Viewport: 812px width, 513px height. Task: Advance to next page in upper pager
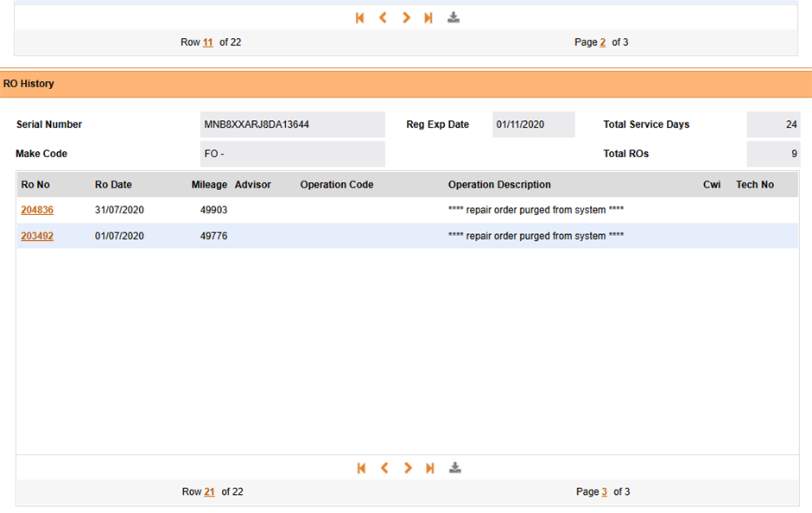pyautogui.click(x=406, y=18)
